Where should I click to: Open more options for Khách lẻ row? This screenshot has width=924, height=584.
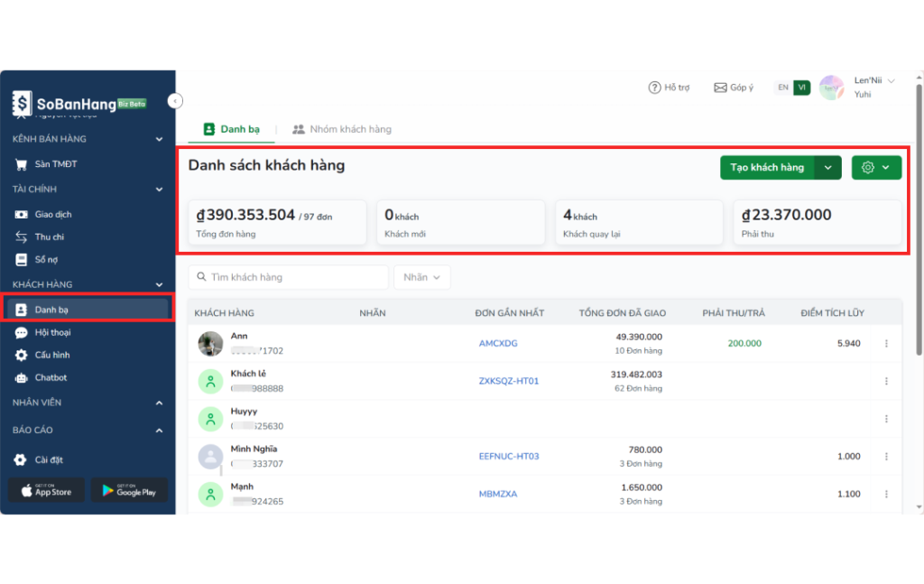click(886, 381)
